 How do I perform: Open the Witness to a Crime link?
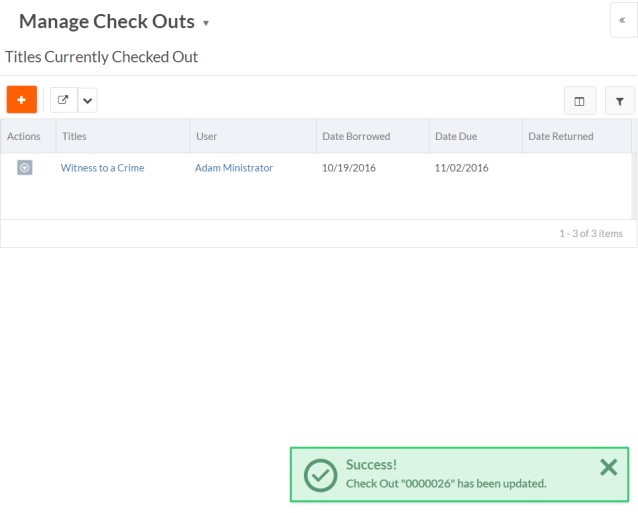102,168
